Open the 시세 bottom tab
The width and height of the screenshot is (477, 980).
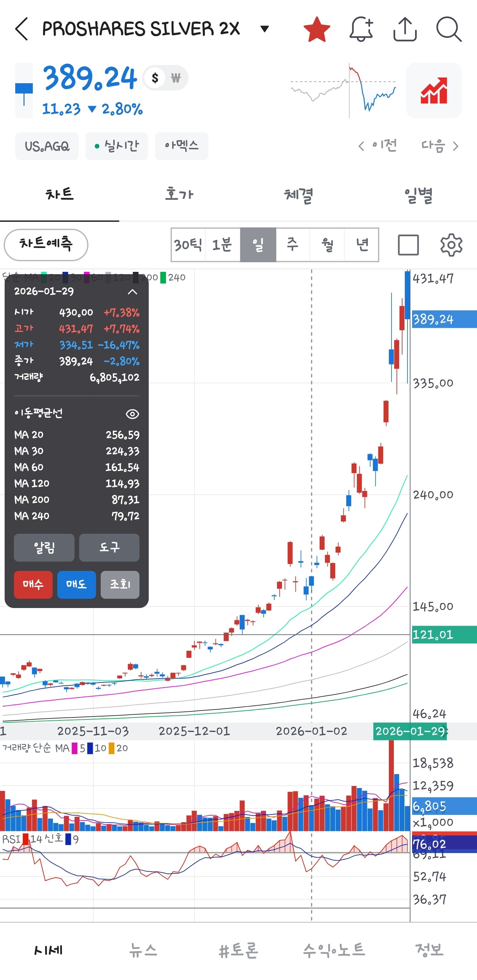[48, 950]
